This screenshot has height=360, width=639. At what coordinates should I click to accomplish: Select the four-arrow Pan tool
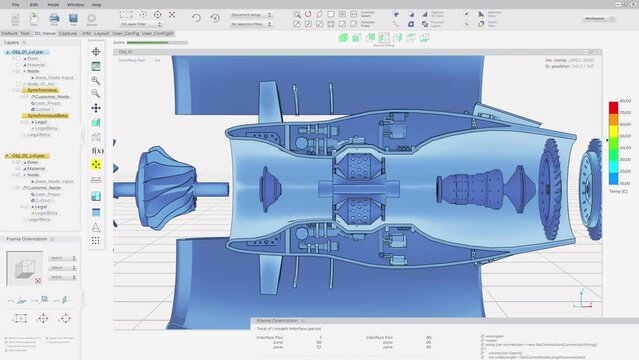click(96, 108)
